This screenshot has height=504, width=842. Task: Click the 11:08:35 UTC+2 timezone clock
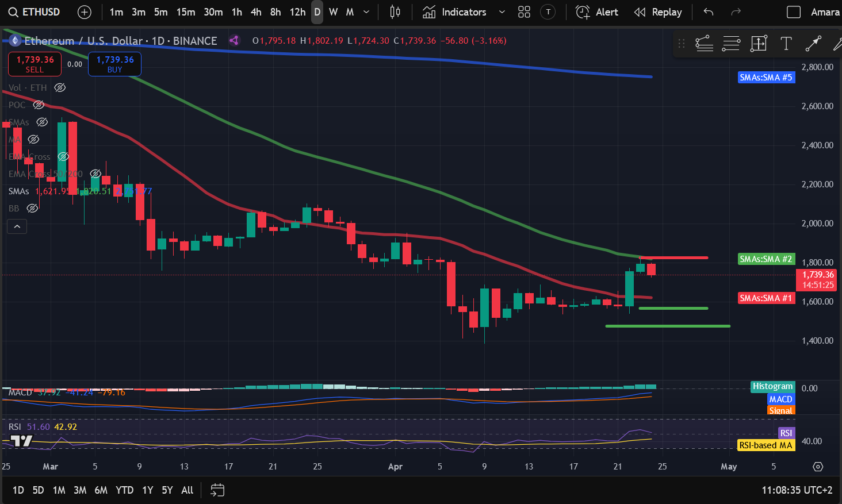point(797,490)
